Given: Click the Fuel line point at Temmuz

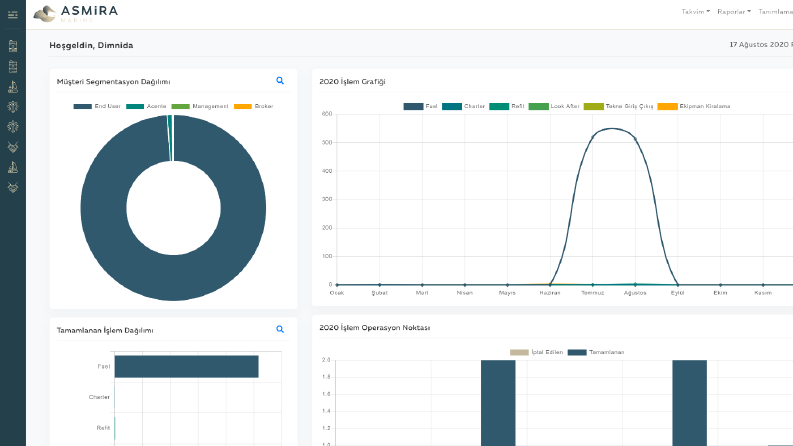Looking at the screenshot, I should point(592,138).
